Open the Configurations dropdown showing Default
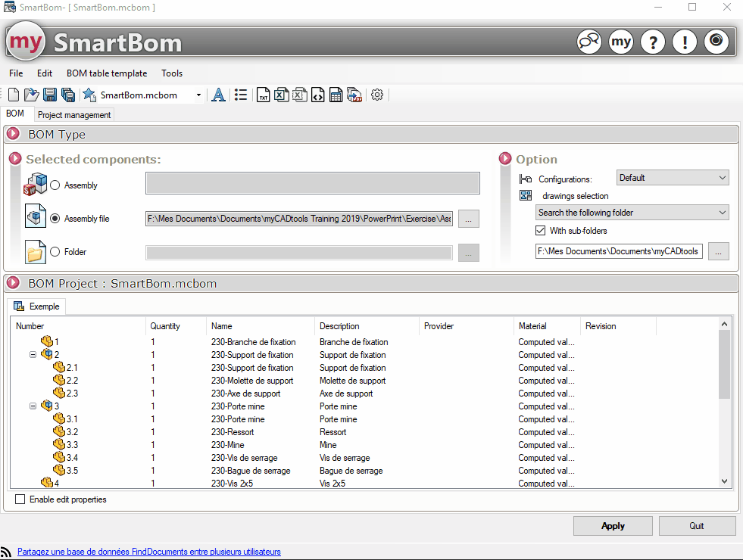Viewport: 743px width, 560px height. tap(671, 177)
